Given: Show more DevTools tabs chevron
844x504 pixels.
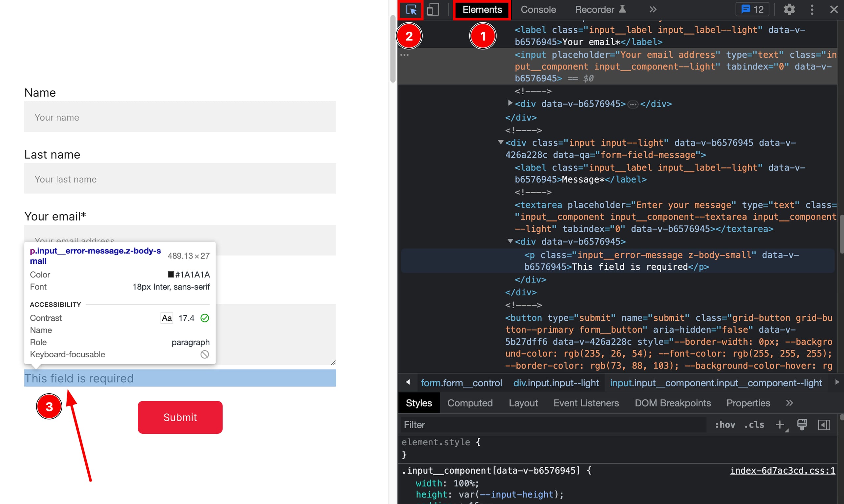Looking at the screenshot, I should (x=652, y=10).
